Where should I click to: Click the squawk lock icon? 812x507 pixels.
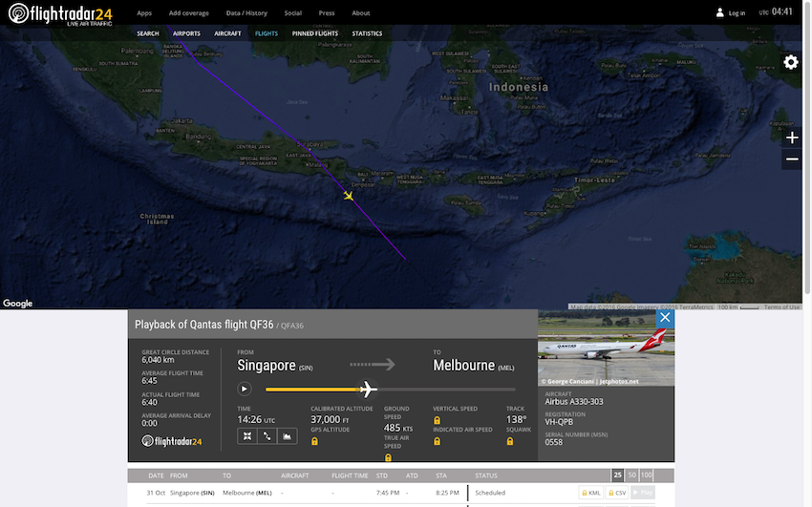point(510,441)
